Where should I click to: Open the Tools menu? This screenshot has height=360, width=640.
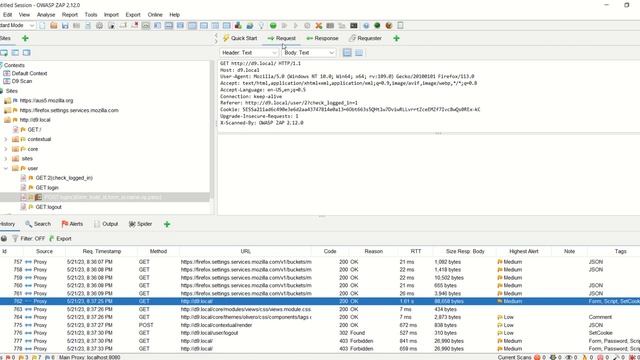(x=91, y=15)
